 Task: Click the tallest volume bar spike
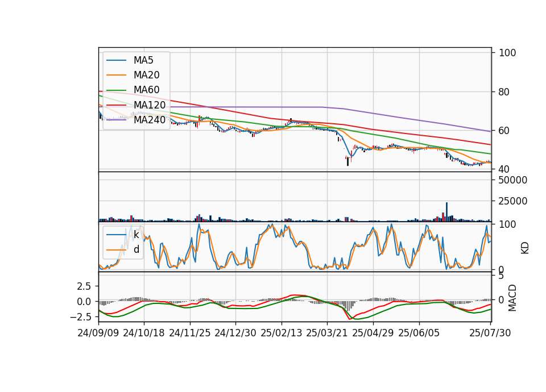tap(447, 212)
